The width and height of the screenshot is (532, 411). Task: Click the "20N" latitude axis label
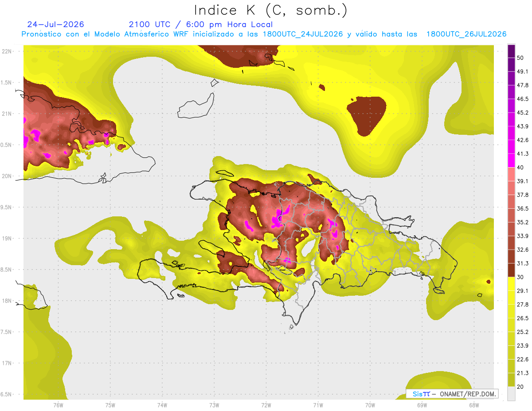6,176
